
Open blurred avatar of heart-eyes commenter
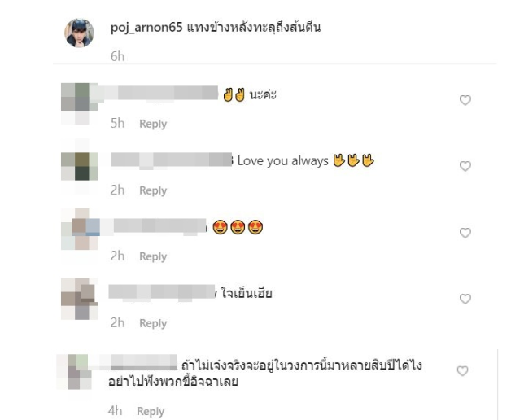[81, 230]
